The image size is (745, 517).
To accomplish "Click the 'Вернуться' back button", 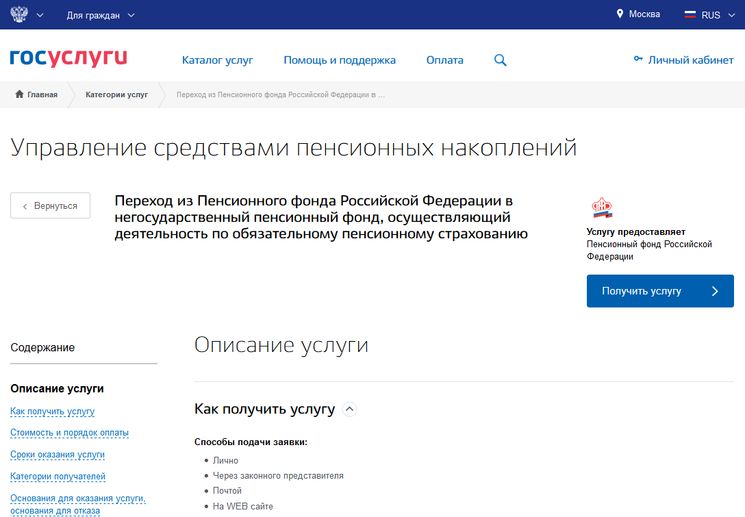I will (x=50, y=206).
